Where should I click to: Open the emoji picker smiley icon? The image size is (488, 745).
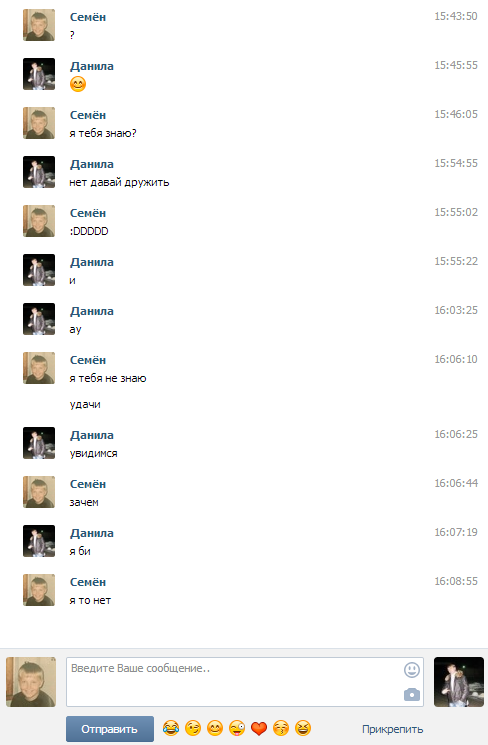[x=411, y=670]
